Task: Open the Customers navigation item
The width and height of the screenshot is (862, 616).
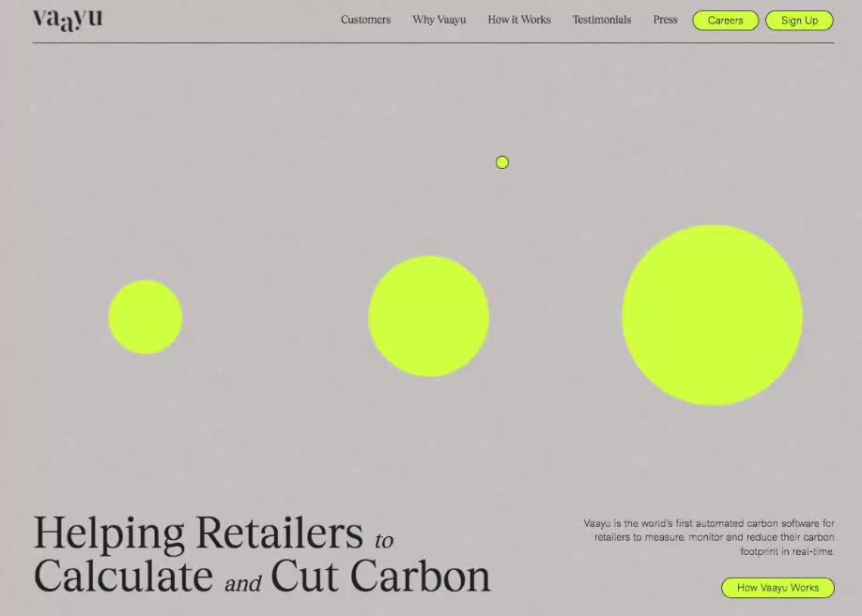Action: pyautogui.click(x=365, y=20)
